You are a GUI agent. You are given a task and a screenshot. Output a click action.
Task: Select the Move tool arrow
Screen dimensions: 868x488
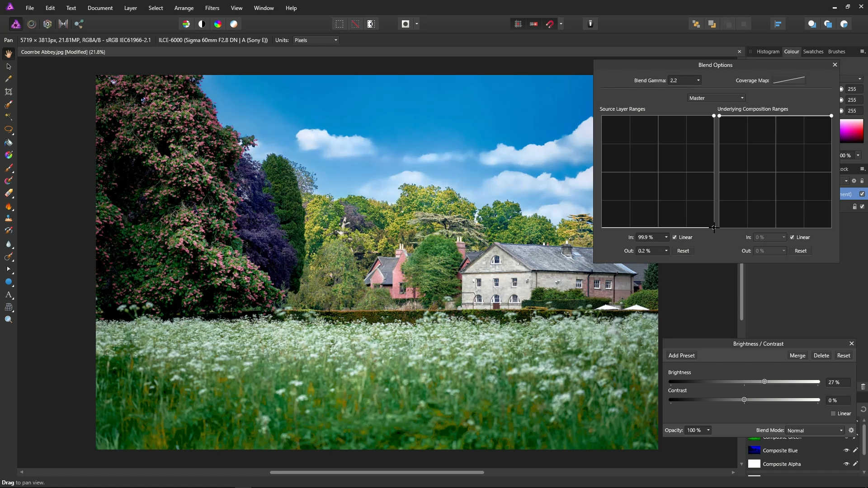point(9,66)
